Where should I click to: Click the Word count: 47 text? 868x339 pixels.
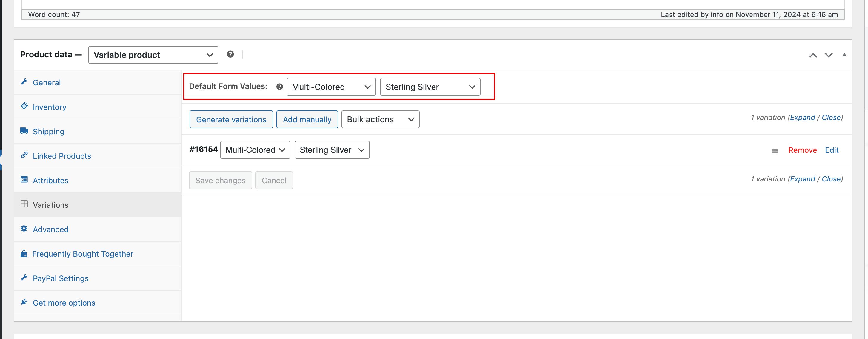pyautogui.click(x=54, y=15)
